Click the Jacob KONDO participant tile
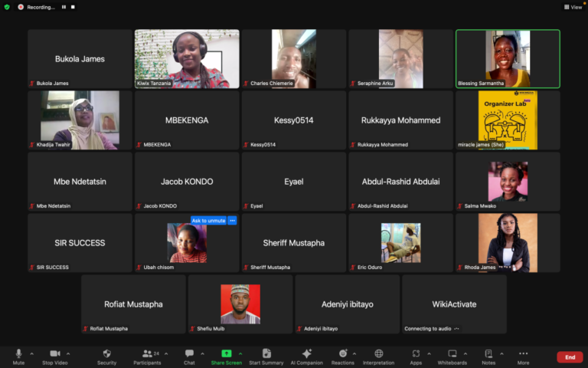588x368 pixels. point(187,182)
